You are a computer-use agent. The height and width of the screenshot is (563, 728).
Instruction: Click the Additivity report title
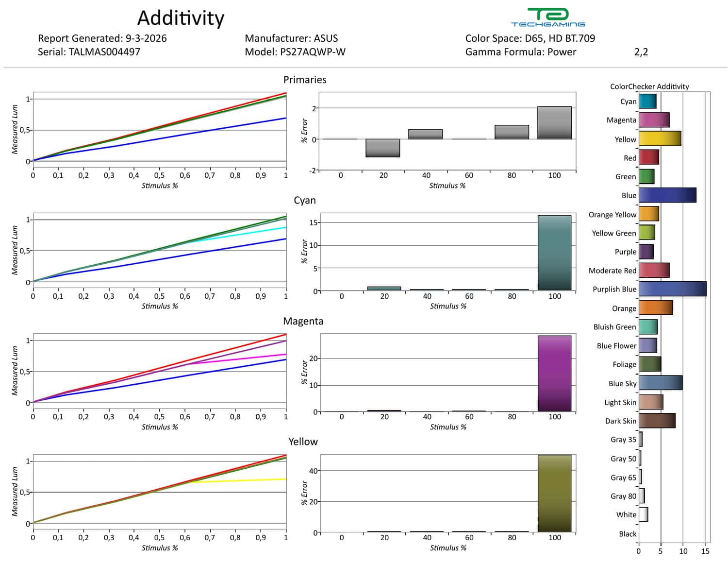point(181,18)
